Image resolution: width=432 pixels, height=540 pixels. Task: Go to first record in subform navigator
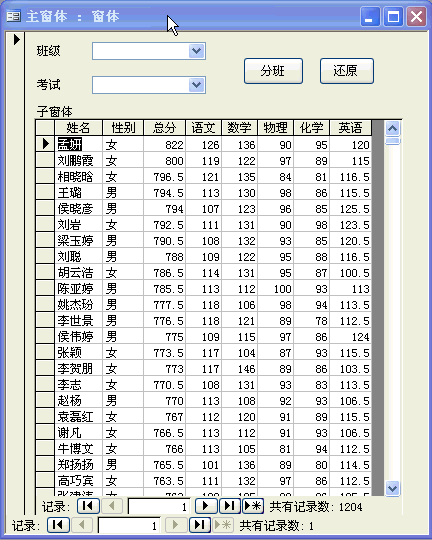coord(88,506)
